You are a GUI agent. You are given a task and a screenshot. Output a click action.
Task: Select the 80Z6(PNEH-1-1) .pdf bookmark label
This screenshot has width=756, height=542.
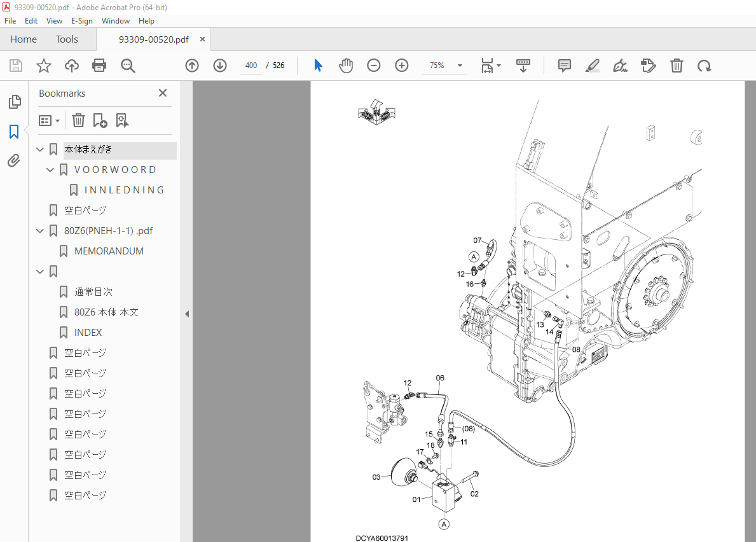coord(109,231)
